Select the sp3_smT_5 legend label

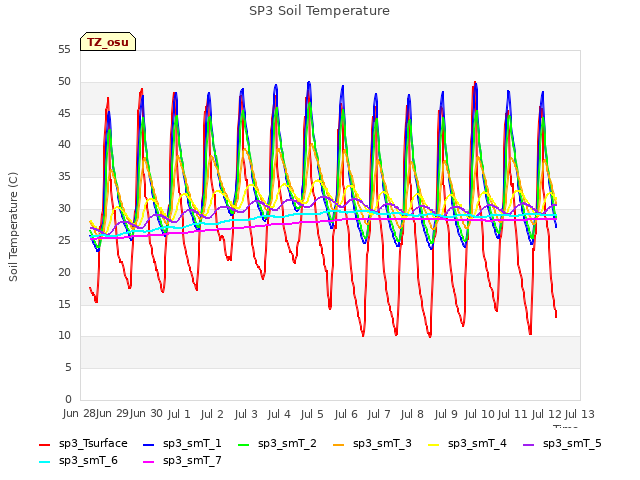(572, 444)
